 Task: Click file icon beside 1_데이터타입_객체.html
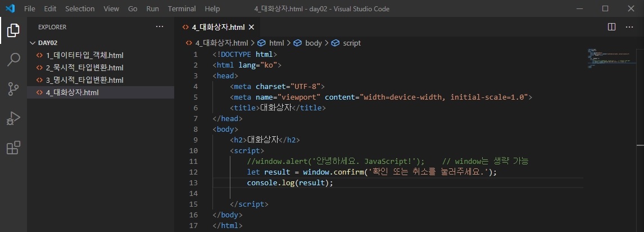tap(39, 55)
